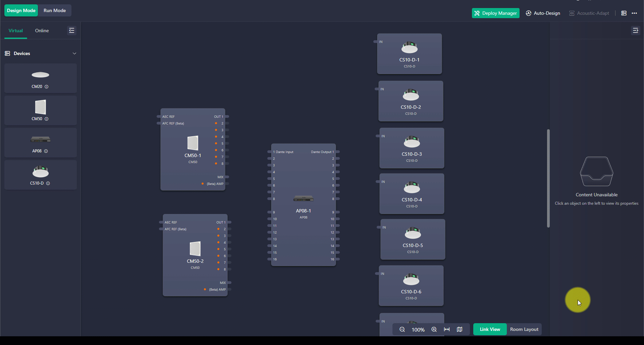
Task: Click the zoom out magnifier icon
Action: tap(401, 330)
